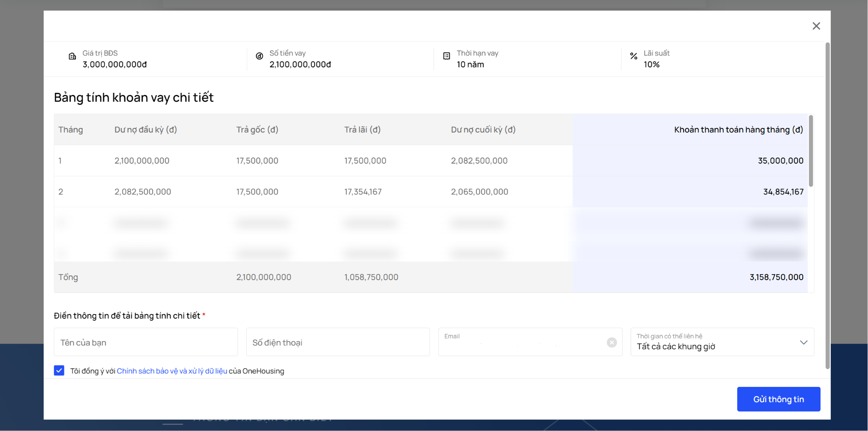This screenshot has width=868, height=431.
Task: Click the dialog's outer vertical scrollbar
Action: [827, 206]
